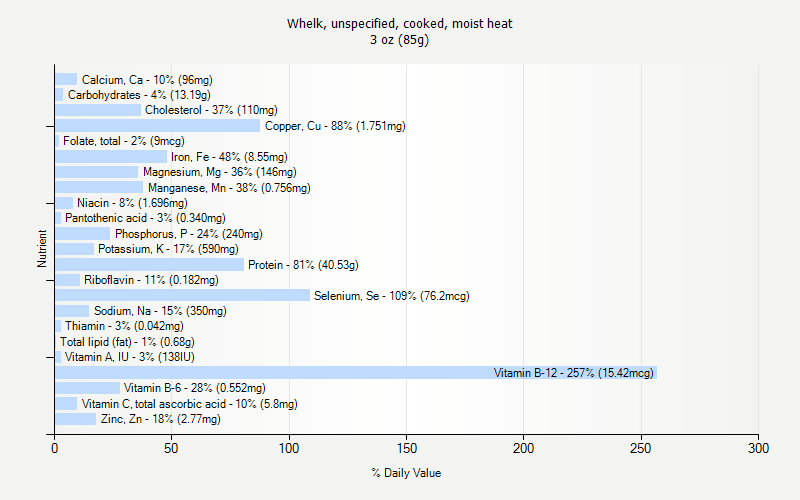Select the Manganese, Mn bar
Image resolution: width=800 pixels, height=500 pixels.
99,187
